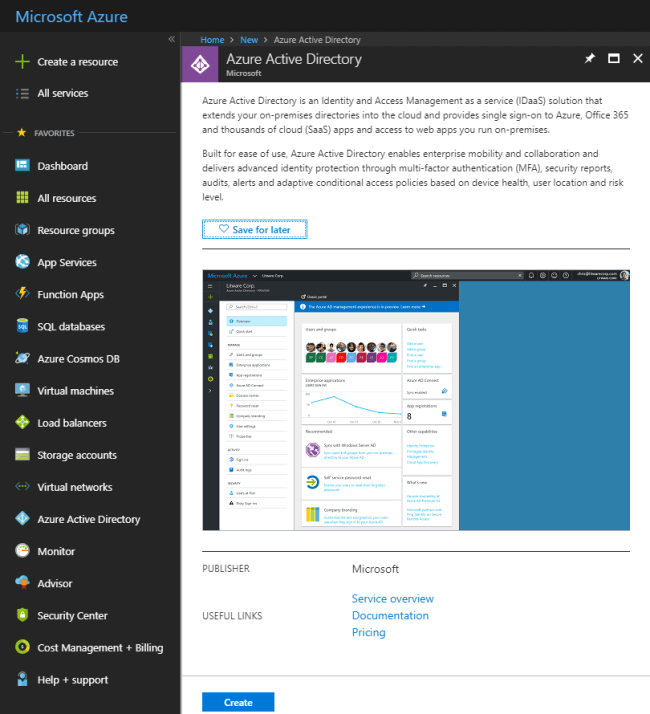Open Virtual machines from favorites list
Image resolution: width=650 pixels, height=714 pixels.
[76, 391]
